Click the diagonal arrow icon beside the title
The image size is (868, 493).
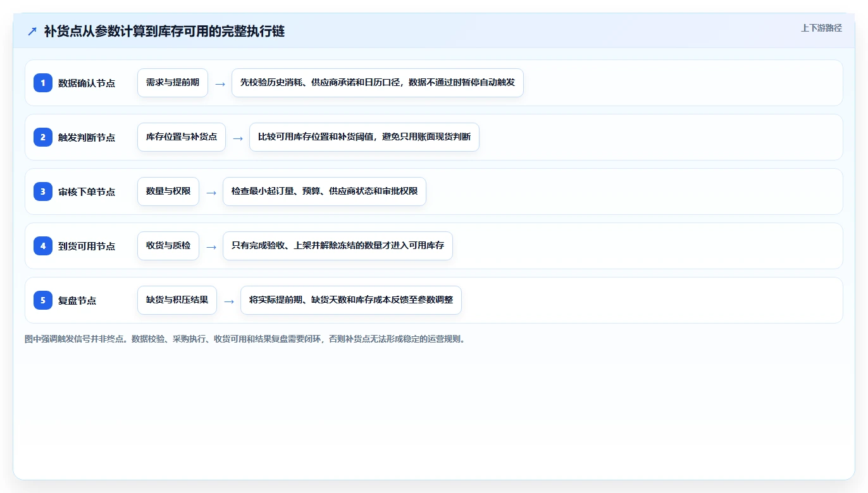[32, 31]
